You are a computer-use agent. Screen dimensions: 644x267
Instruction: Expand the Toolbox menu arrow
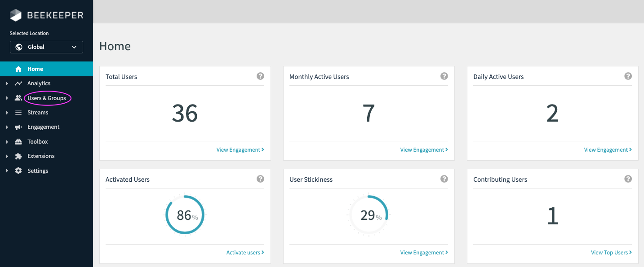(7, 142)
